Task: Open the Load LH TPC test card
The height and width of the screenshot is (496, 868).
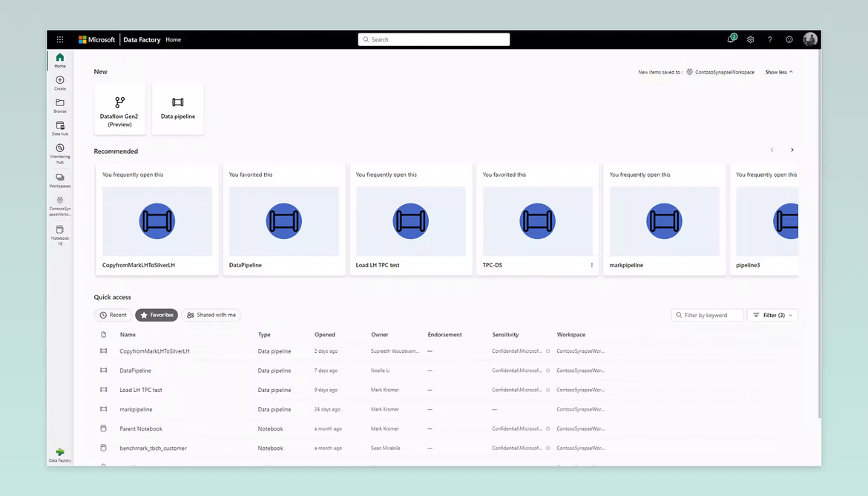Action: (x=411, y=220)
